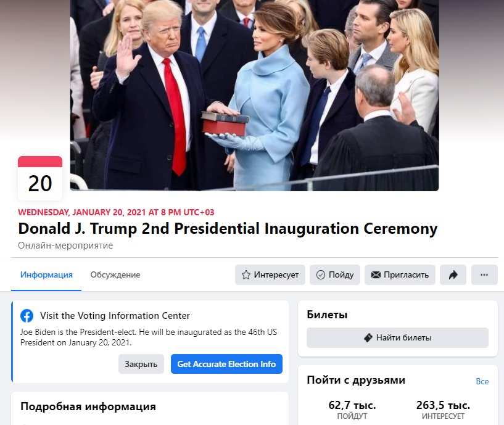The height and width of the screenshot is (425, 504).
Task: Switch to the Обсуждение tab
Action: (115, 275)
